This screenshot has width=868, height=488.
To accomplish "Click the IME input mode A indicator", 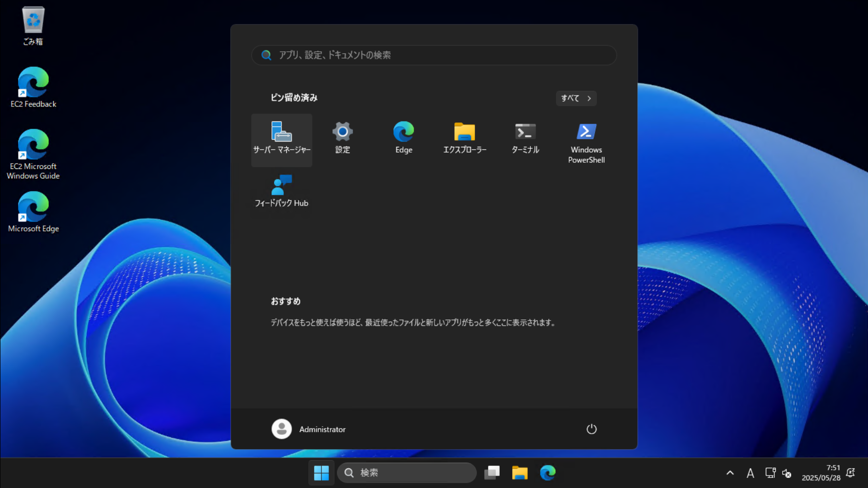I will (x=751, y=474).
